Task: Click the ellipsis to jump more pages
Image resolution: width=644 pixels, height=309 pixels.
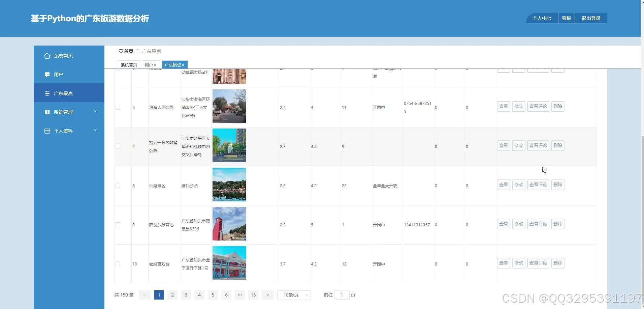Action: [x=240, y=295]
